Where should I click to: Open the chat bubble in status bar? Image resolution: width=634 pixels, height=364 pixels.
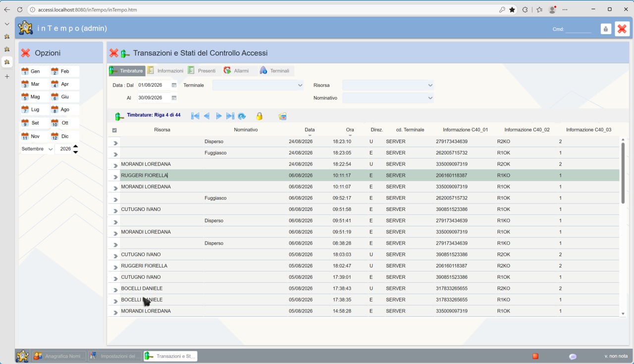click(573, 357)
